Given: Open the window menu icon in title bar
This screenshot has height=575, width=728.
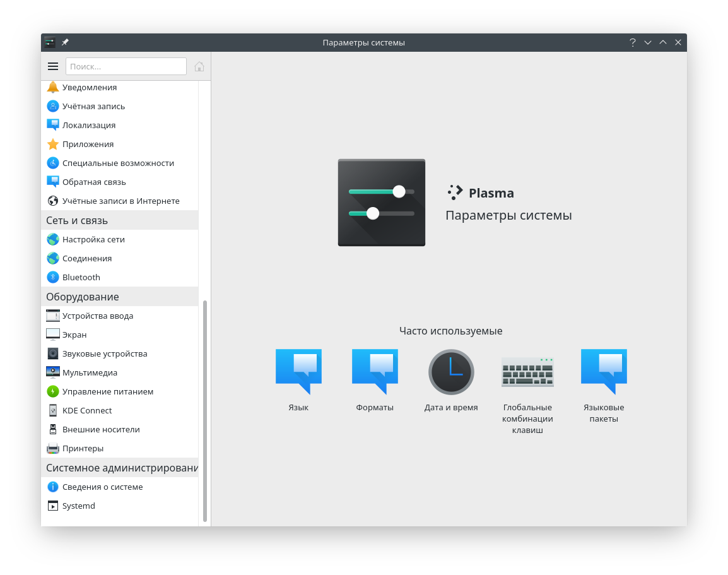Looking at the screenshot, I should (50, 42).
